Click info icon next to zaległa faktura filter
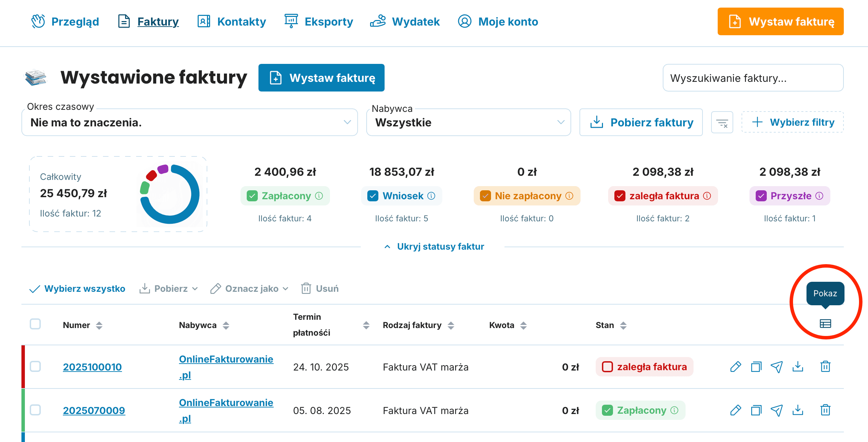The height and width of the screenshot is (442, 868). tap(707, 196)
